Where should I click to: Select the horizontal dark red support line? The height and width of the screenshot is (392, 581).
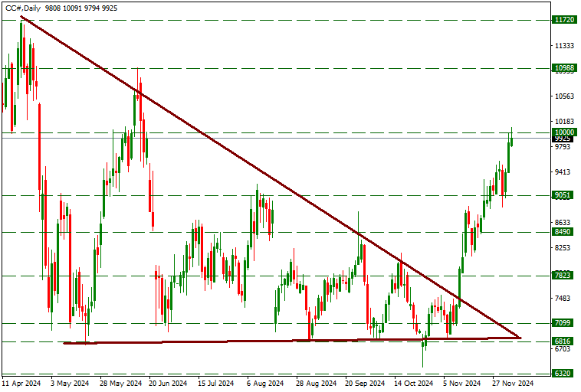click(x=293, y=340)
